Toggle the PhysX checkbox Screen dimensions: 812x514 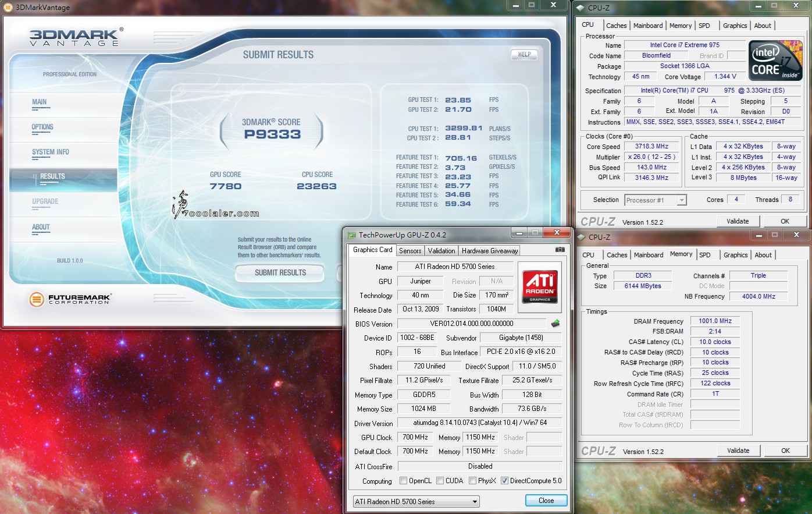(x=472, y=481)
